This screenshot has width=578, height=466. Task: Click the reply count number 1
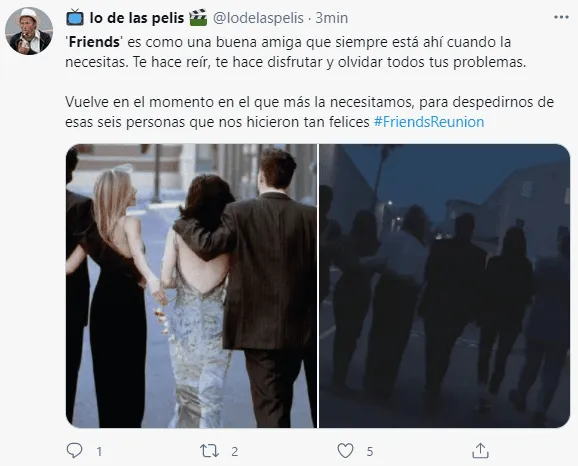coord(99,451)
